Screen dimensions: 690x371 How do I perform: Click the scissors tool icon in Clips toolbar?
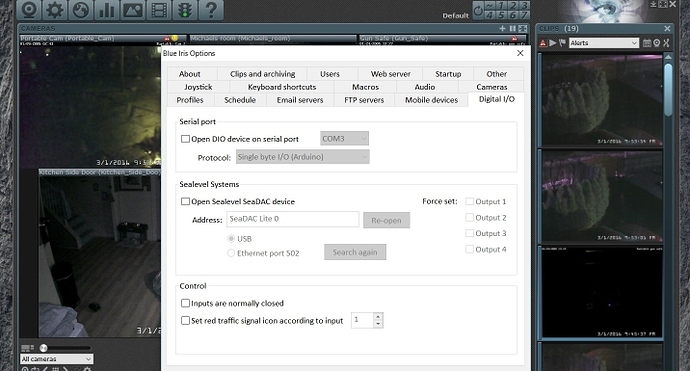point(666,43)
